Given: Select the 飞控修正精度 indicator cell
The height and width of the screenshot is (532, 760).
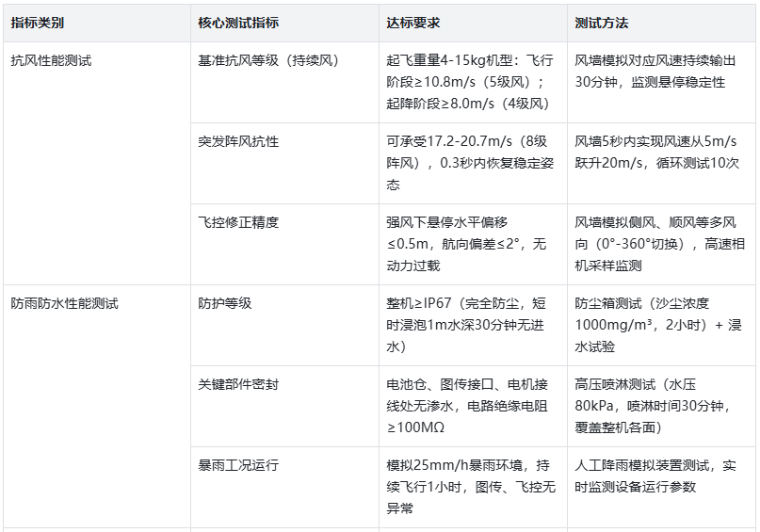Looking at the screenshot, I should point(238,223).
